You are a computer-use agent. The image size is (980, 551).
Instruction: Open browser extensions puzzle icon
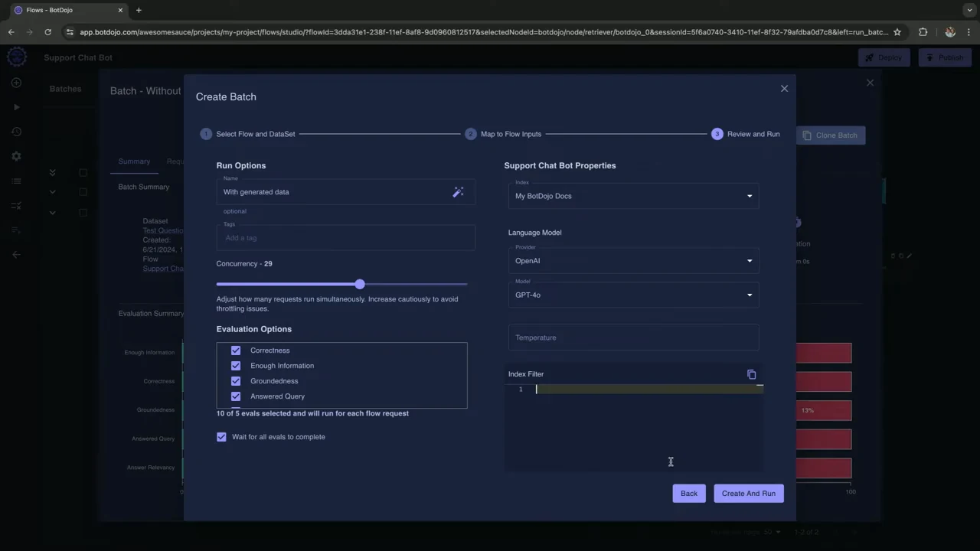pyautogui.click(x=923, y=32)
